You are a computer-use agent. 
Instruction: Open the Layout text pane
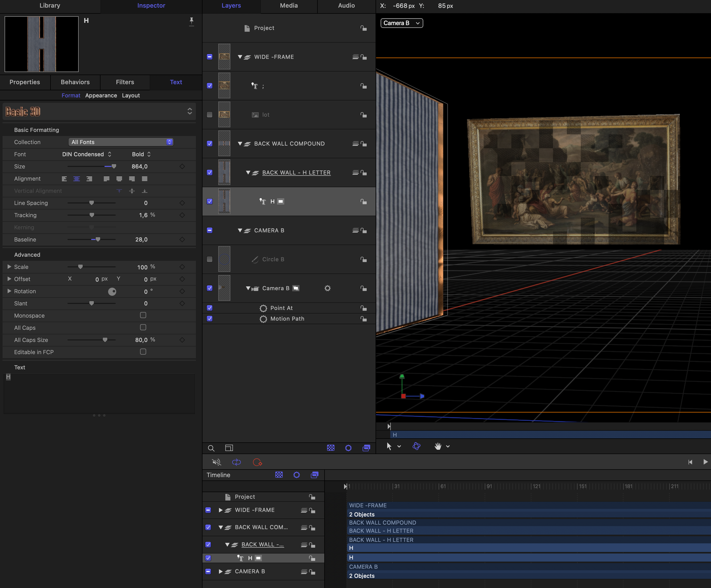[x=131, y=96]
